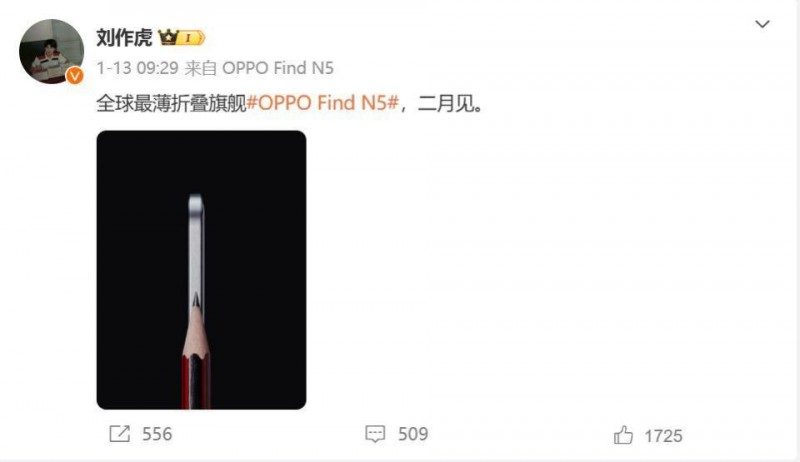
Task: Open the #OPPO Find N5# hashtag topic
Action: pyautogui.click(x=322, y=103)
